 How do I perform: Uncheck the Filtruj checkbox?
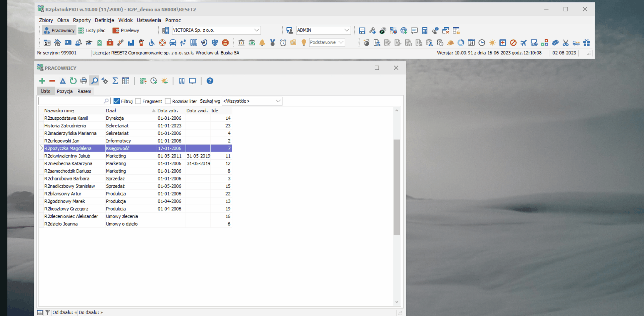(117, 101)
